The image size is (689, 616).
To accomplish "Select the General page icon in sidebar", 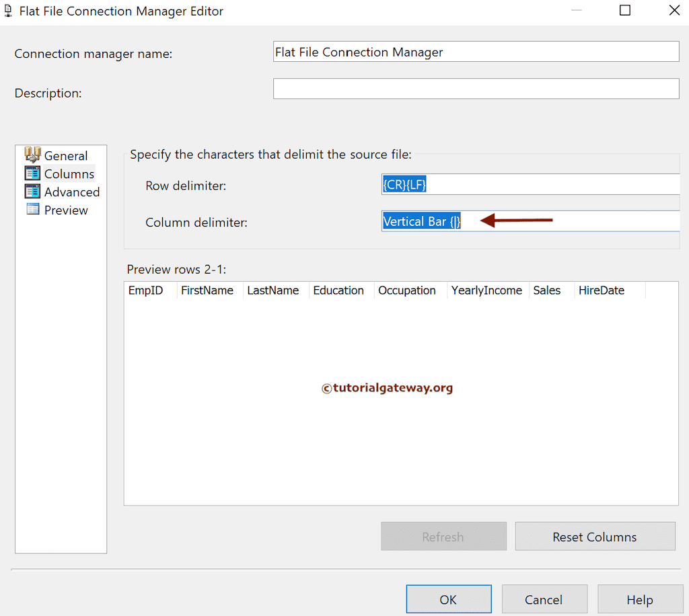I will [33, 155].
